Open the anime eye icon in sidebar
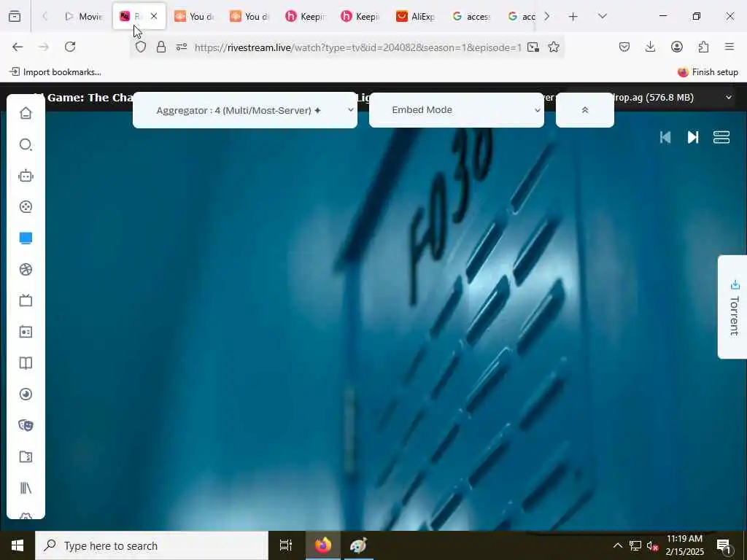 [x=26, y=394]
